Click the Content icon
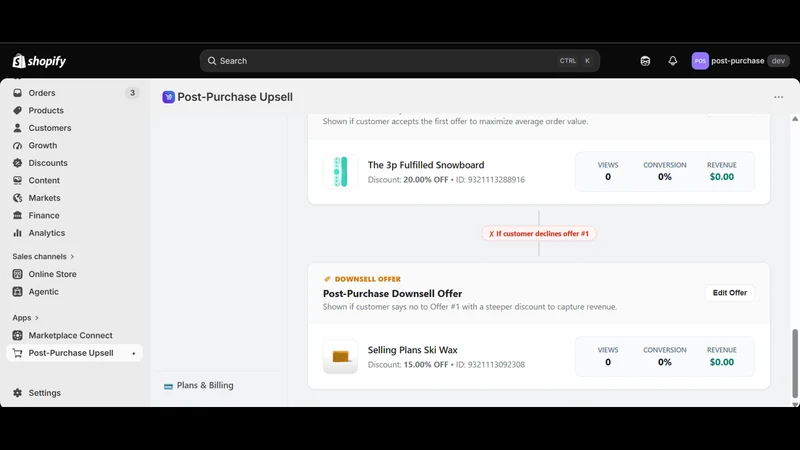This screenshot has height=450, width=800. (x=17, y=180)
